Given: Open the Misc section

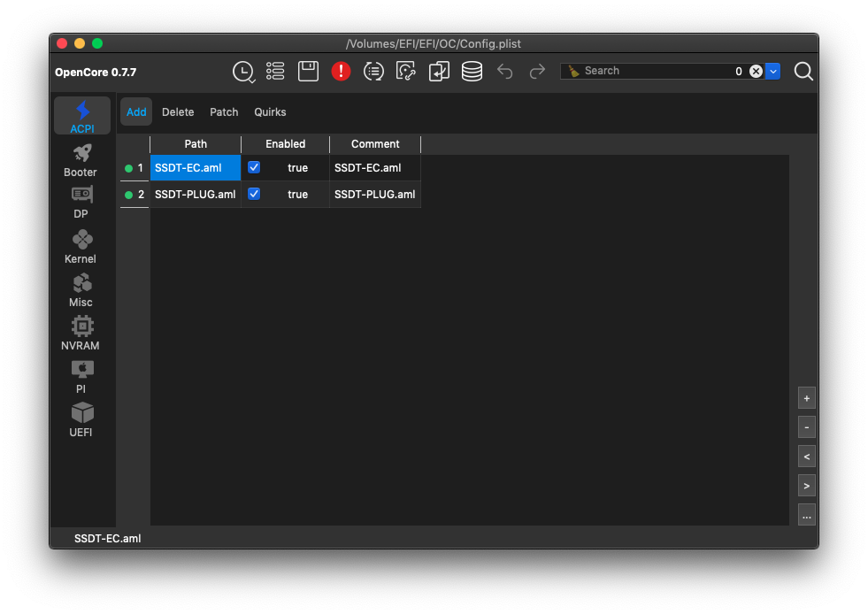Looking at the screenshot, I should click(x=81, y=290).
